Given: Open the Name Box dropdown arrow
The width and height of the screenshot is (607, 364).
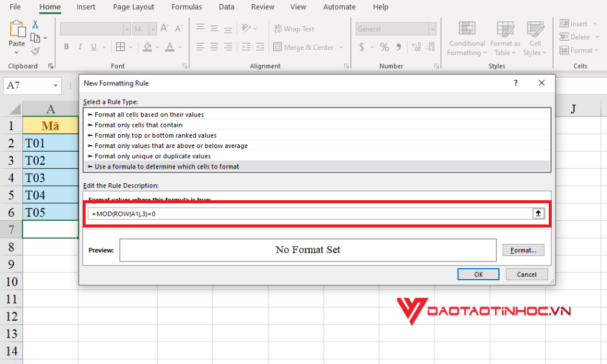Looking at the screenshot, I should tap(55, 86).
